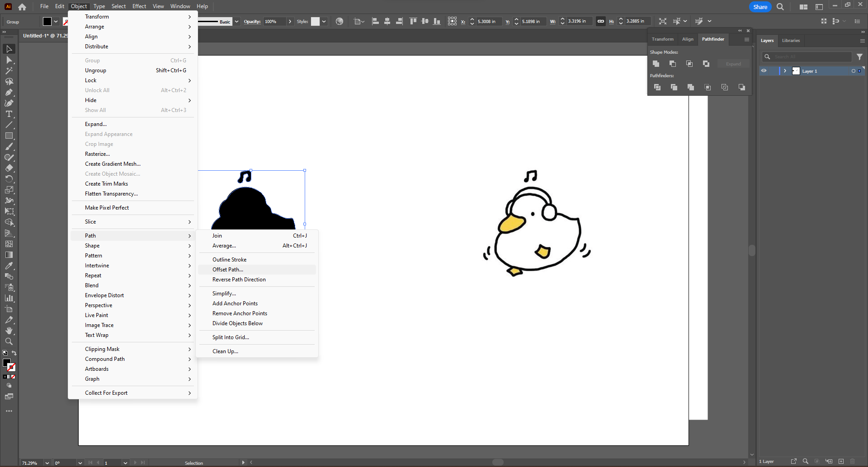This screenshot has height=467, width=868.
Task: Click the Share button
Action: coord(760,7)
